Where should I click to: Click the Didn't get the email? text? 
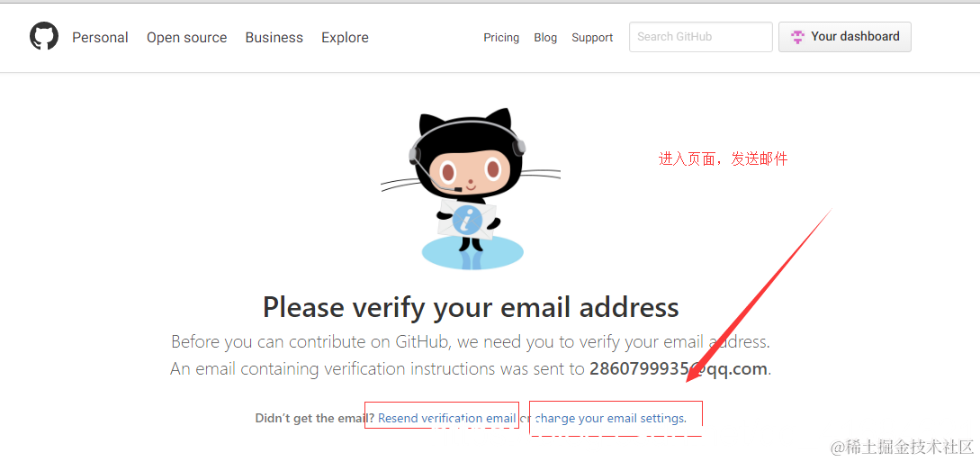click(314, 418)
